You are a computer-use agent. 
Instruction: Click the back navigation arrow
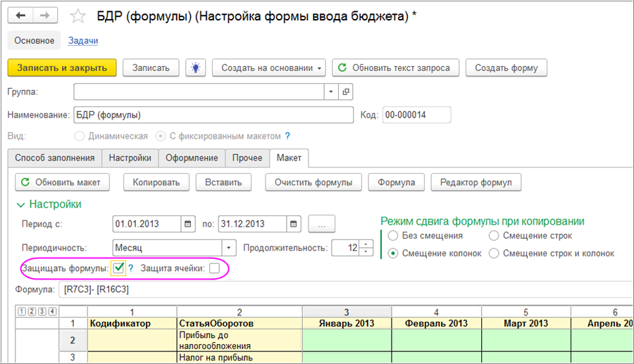(22, 15)
